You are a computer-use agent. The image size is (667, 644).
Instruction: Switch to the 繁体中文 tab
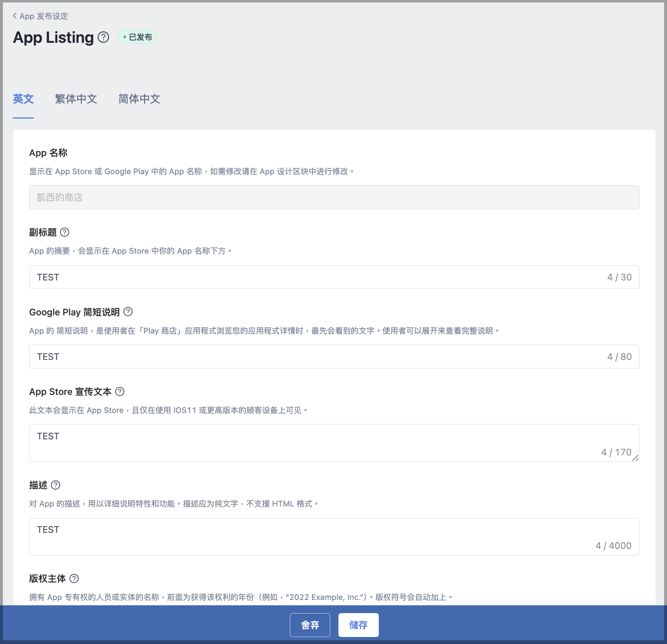(76, 99)
